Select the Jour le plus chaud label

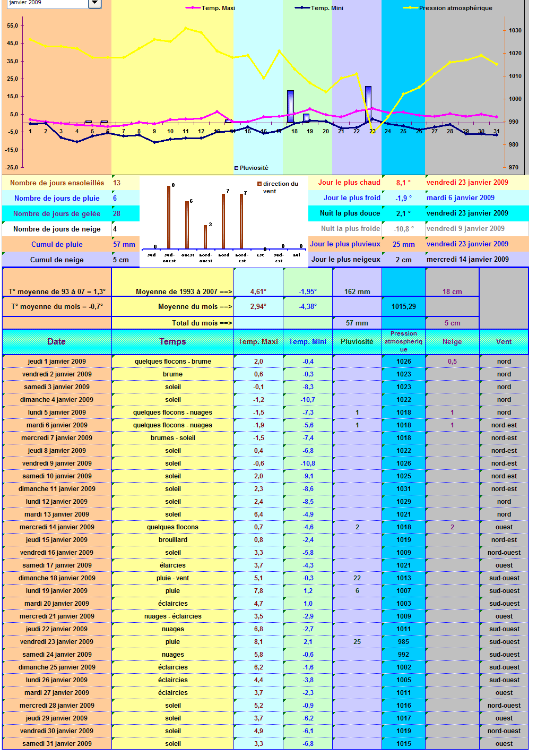(x=345, y=182)
